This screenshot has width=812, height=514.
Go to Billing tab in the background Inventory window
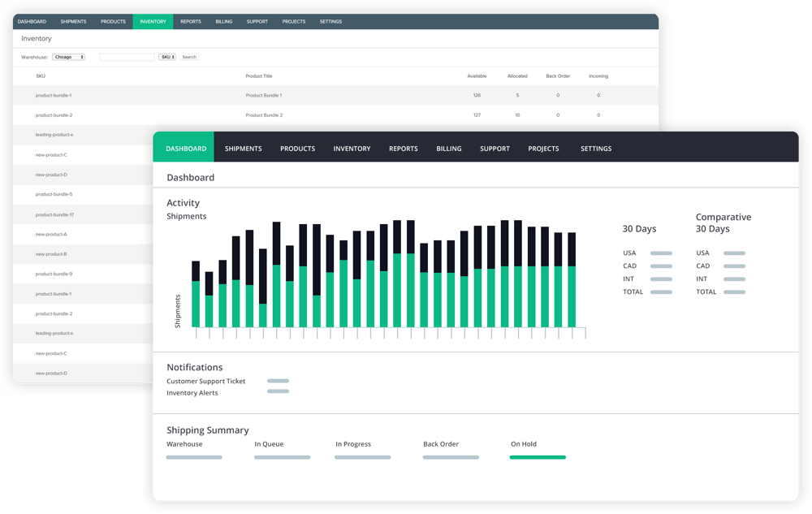[224, 22]
